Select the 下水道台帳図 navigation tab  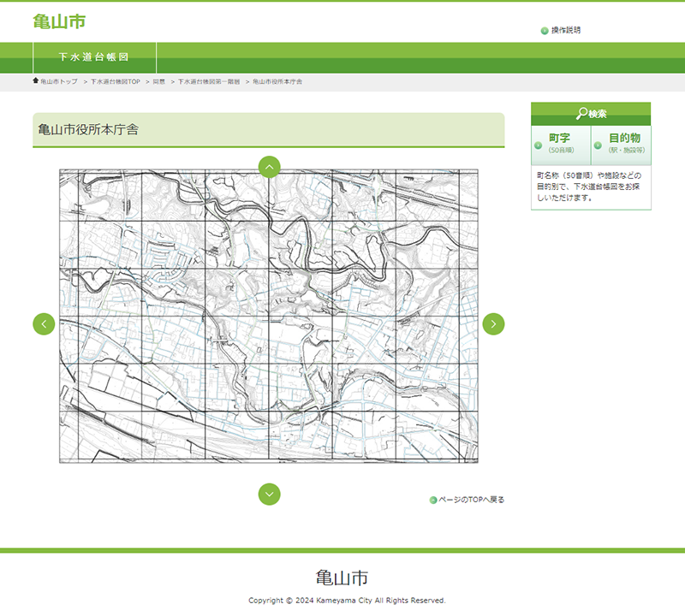[x=94, y=57]
